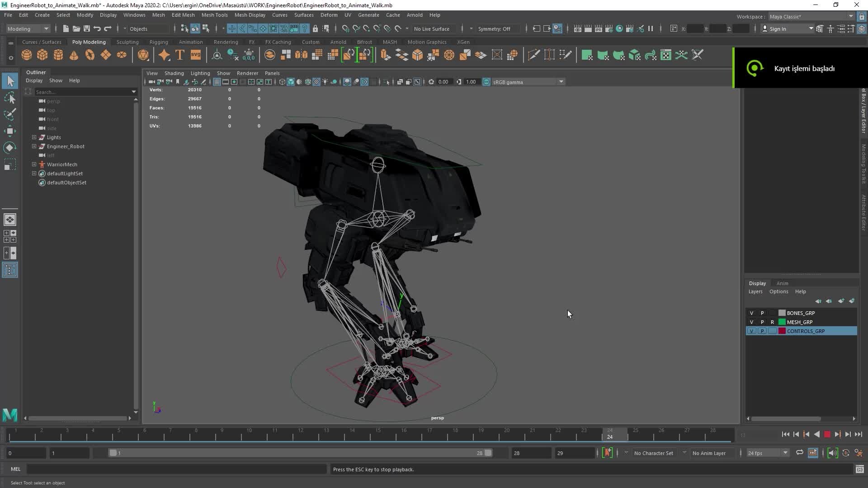This screenshot has height=488, width=868.
Task: Open the sRGB gamma dropdown
Action: click(x=561, y=82)
